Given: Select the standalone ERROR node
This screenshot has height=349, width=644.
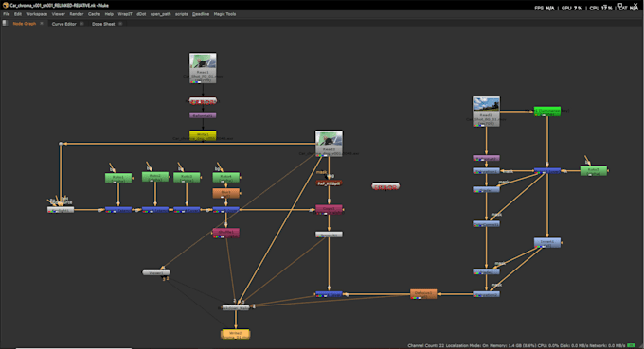Looking at the screenshot, I should [x=385, y=187].
